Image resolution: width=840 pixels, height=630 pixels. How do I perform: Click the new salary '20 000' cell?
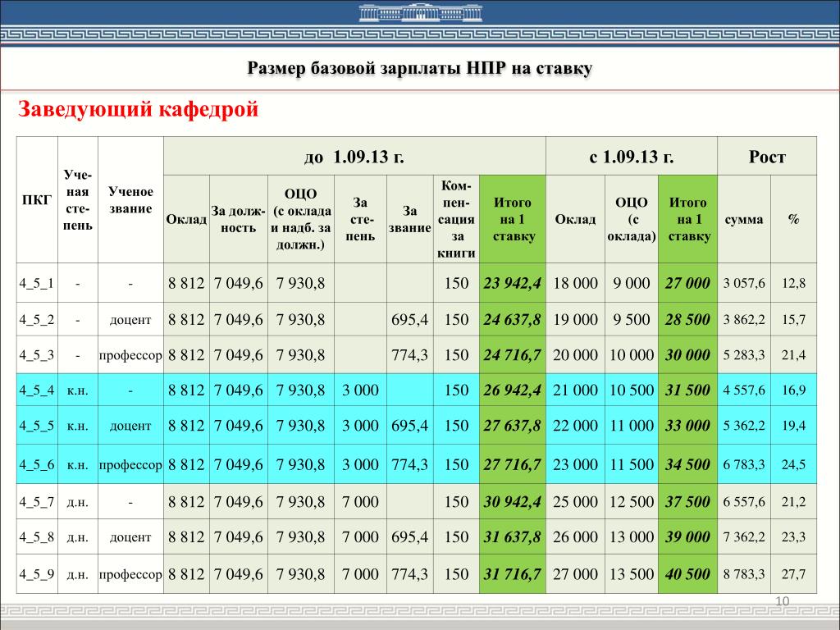575,354
